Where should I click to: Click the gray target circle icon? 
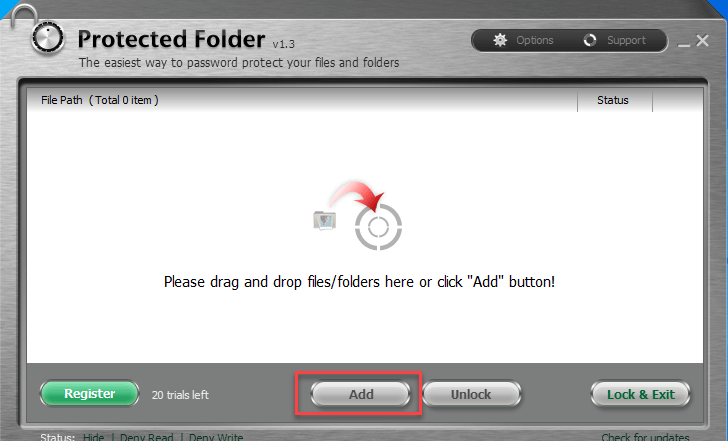click(378, 227)
